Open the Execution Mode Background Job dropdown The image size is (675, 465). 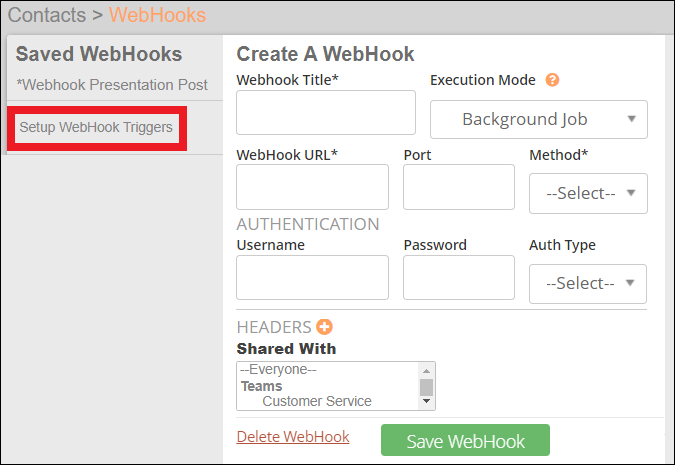pyautogui.click(x=539, y=119)
